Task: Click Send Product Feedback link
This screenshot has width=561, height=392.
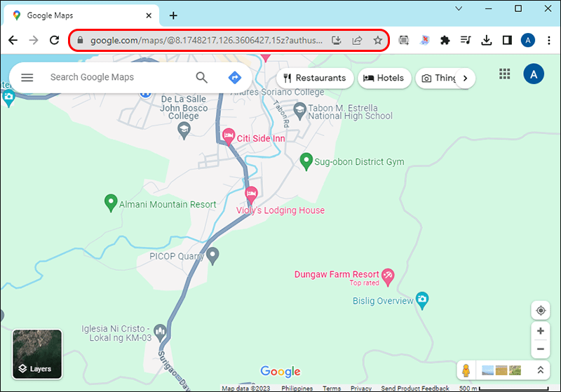Action: (x=415, y=388)
